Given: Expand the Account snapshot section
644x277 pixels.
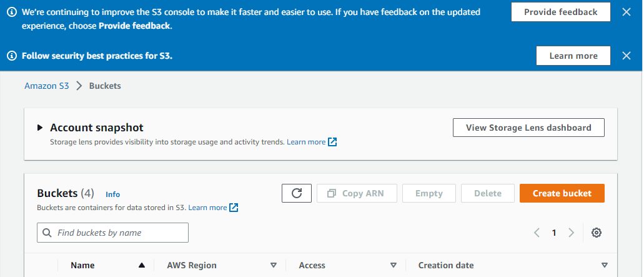Looking at the screenshot, I should [x=40, y=128].
